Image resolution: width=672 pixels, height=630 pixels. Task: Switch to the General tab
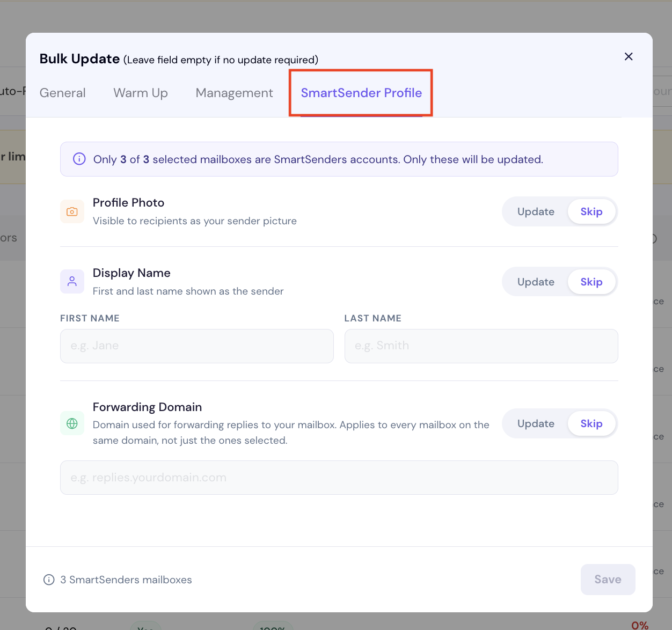point(63,93)
